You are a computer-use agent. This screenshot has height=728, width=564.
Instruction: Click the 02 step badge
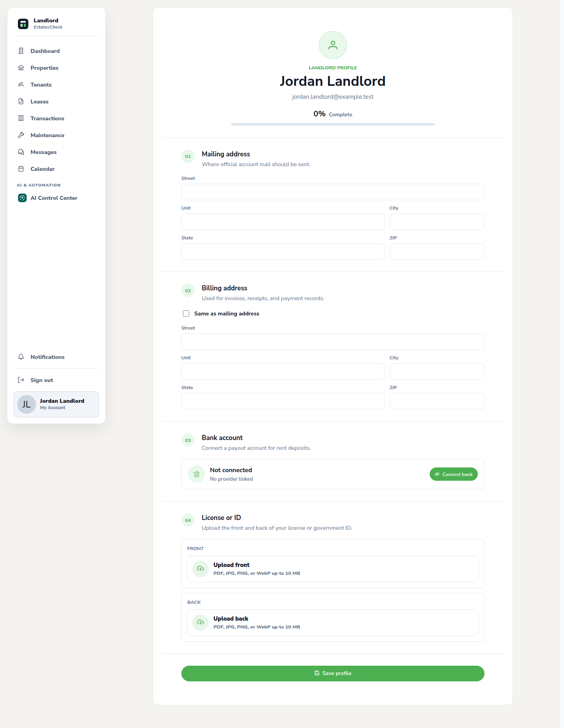coord(188,291)
